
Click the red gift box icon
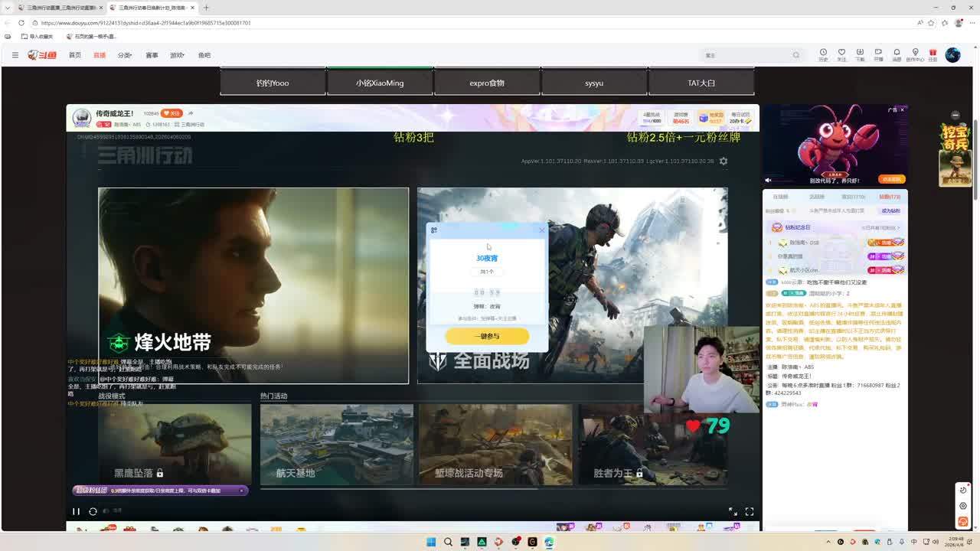933,54
